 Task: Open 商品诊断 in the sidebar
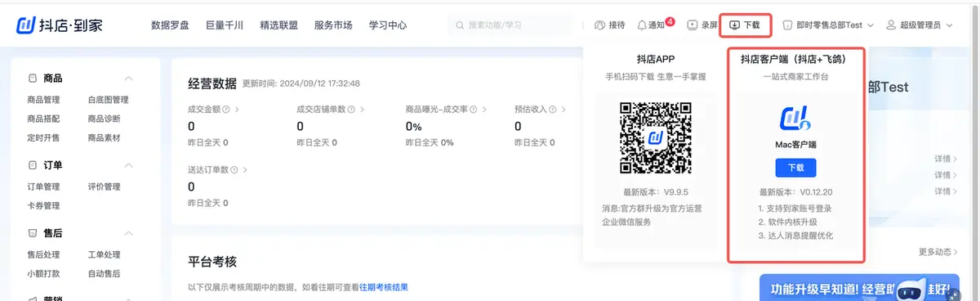click(104, 119)
